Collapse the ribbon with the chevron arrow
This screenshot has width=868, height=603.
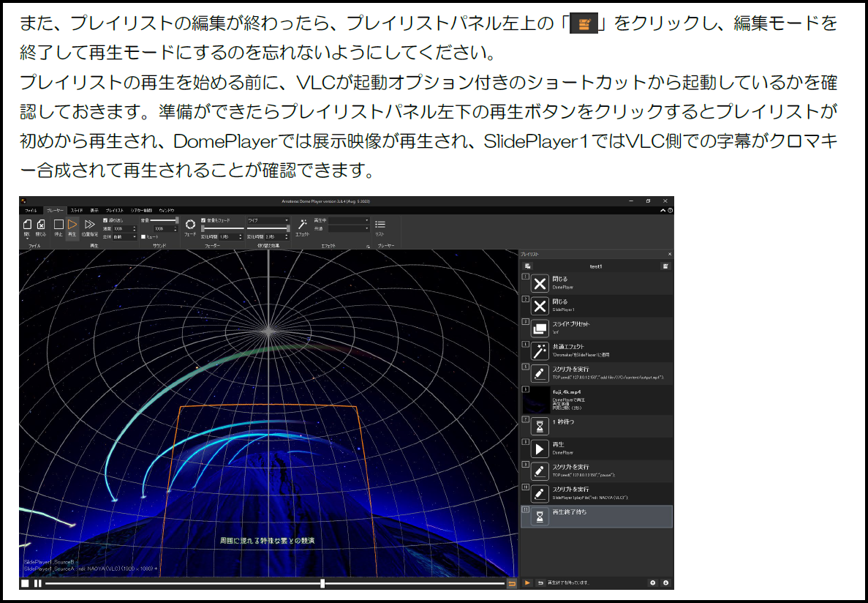(663, 211)
